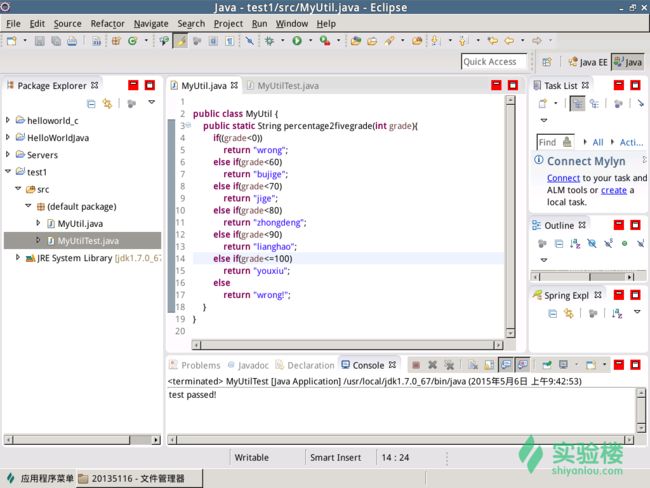650x488 pixels.
Task: Click editor horizontal scrollbar track
Action: [x=347, y=345]
